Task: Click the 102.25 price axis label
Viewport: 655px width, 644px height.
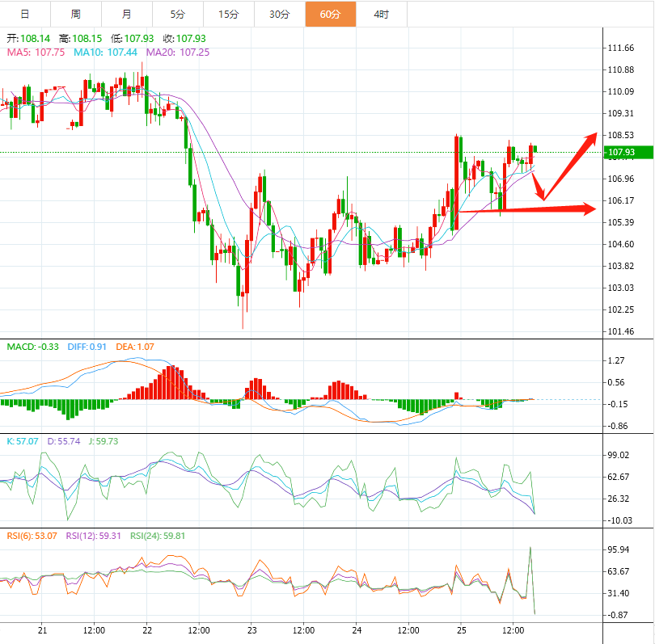Action: 621,309
